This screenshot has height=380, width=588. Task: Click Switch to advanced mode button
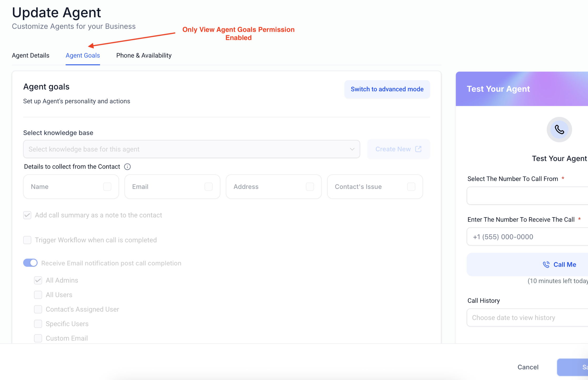(387, 89)
